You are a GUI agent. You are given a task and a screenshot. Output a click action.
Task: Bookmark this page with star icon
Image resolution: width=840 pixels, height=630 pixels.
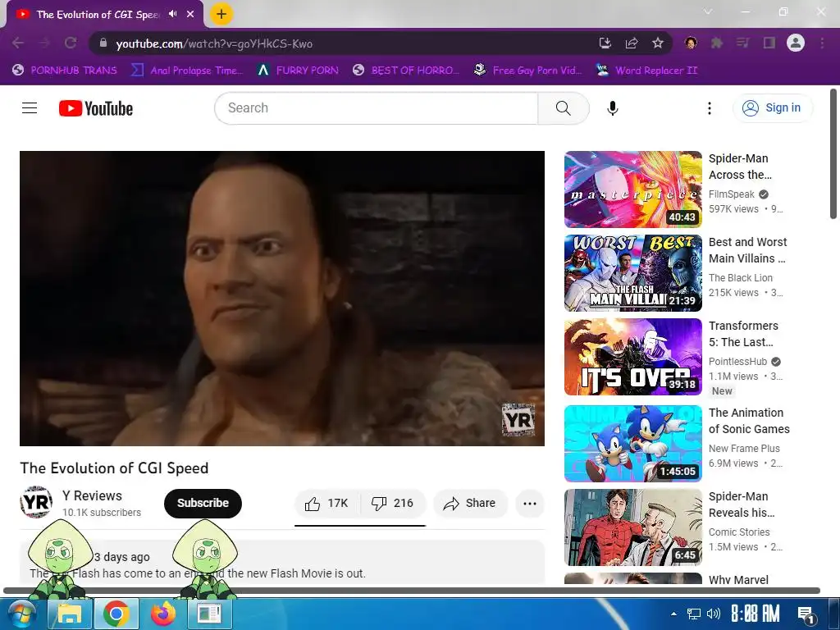[658, 43]
